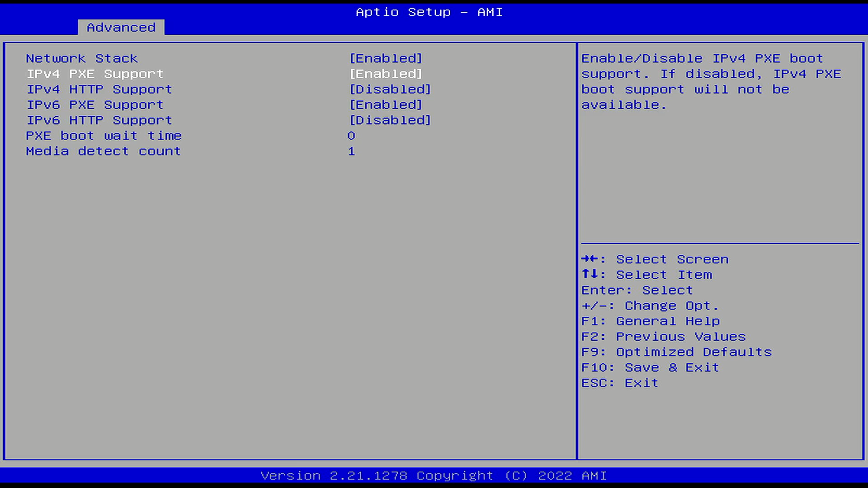Select Media detect count label

click(x=103, y=151)
